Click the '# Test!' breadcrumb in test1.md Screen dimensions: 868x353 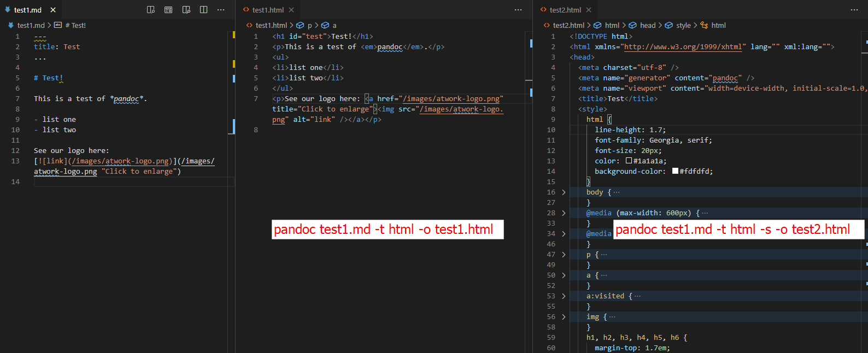click(75, 25)
